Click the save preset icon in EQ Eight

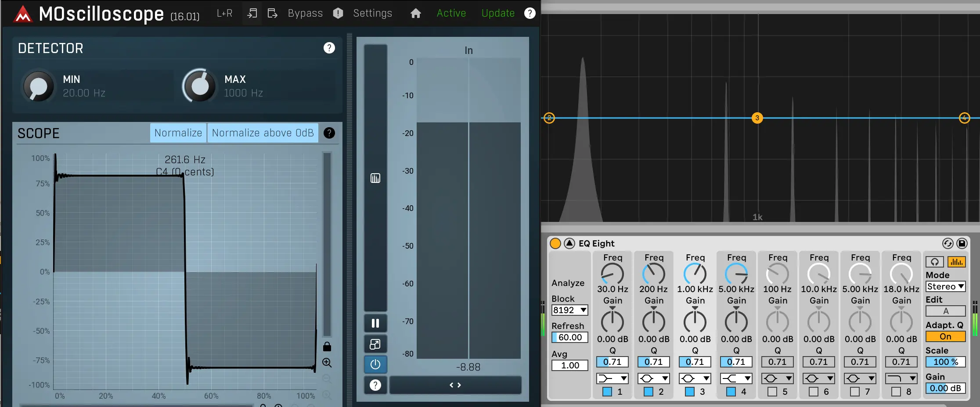962,243
